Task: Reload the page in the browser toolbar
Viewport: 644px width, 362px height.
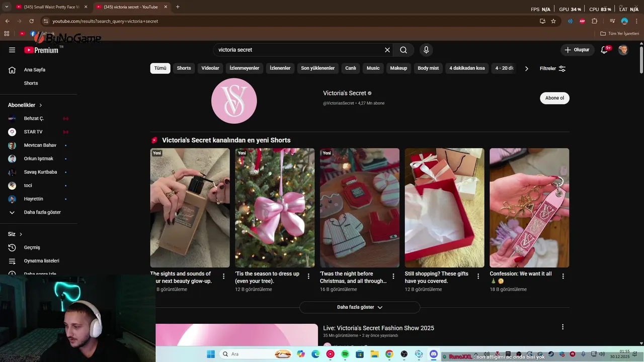Action: click(32, 21)
